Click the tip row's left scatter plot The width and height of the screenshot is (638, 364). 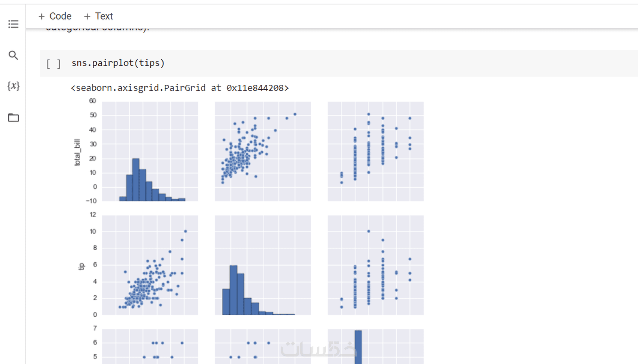[x=150, y=265]
